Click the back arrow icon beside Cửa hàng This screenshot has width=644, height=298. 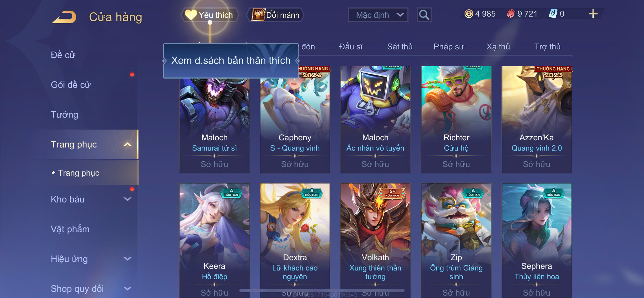(x=64, y=17)
